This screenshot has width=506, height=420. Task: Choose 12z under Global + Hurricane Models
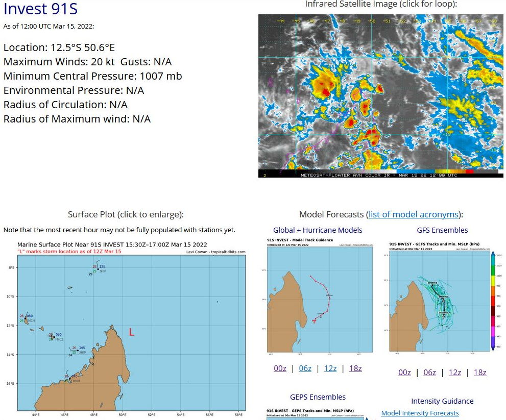pos(330,368)
